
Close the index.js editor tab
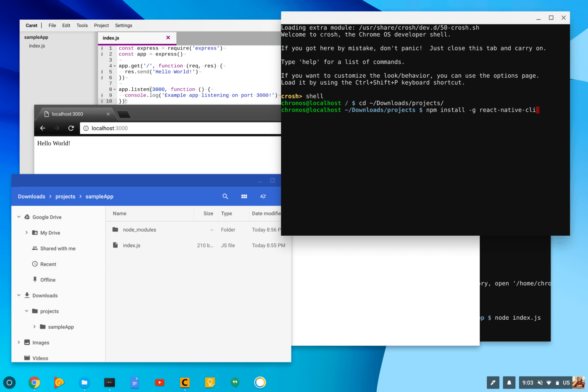[x=168, y=38]
